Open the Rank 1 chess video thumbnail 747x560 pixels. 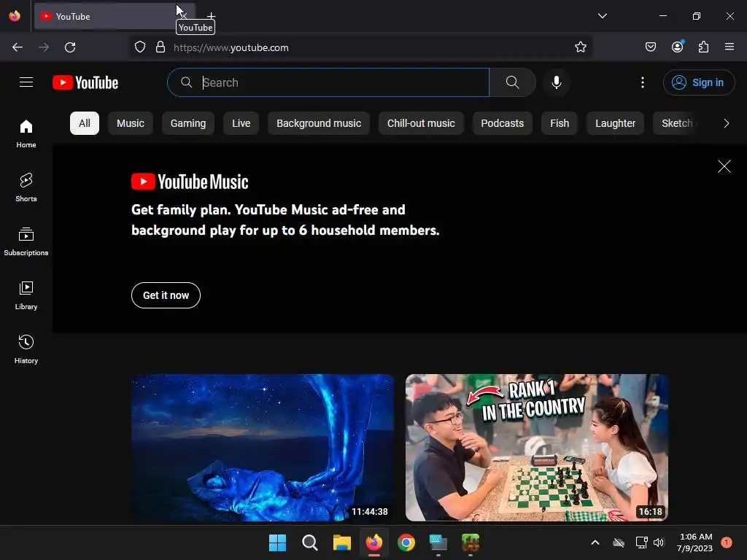[536, 448]
